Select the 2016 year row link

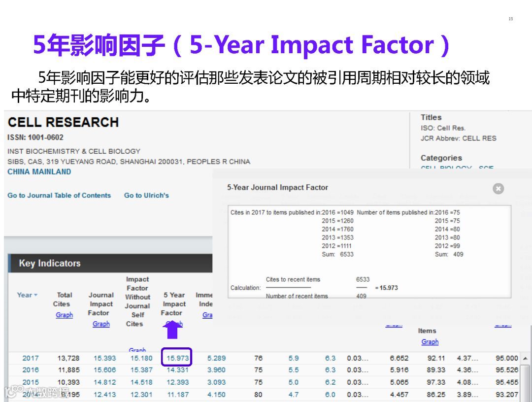pyautogui.click(x=31, y=370)
